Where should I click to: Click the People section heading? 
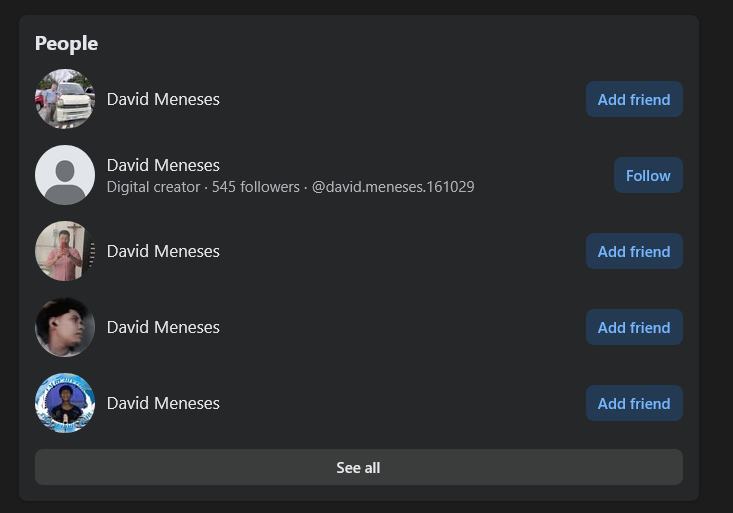(x=66, y=43)
